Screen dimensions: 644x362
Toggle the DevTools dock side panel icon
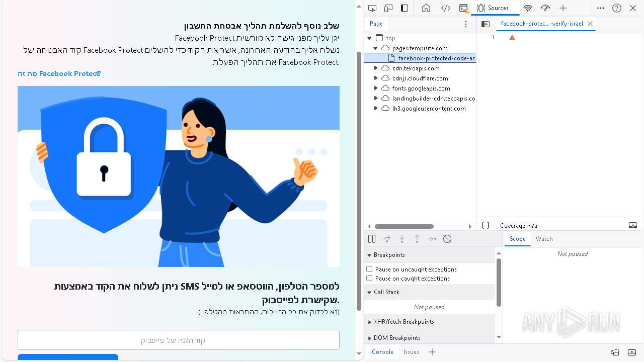pyautogui.click(x=405, y=8)
